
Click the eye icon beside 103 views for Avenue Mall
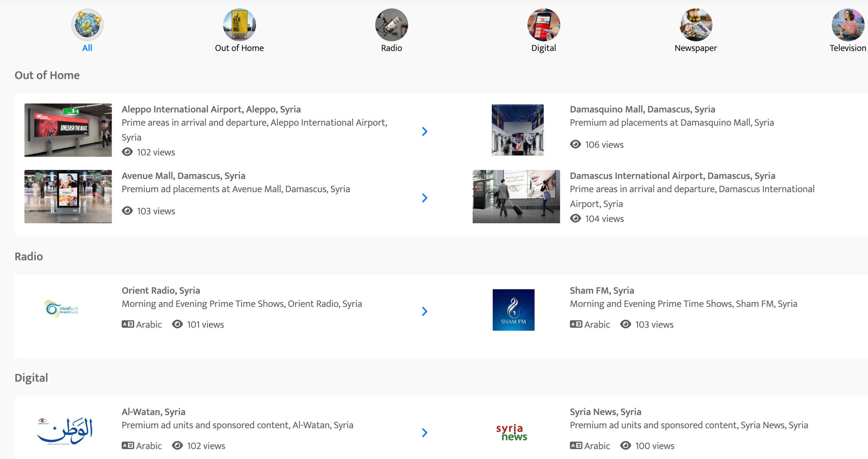click(x=127, y=211)
